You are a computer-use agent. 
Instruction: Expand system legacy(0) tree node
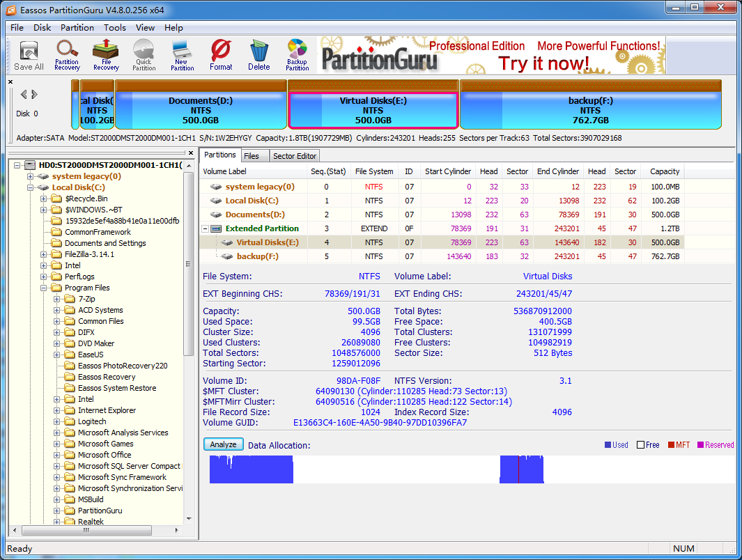pos(30,176)
